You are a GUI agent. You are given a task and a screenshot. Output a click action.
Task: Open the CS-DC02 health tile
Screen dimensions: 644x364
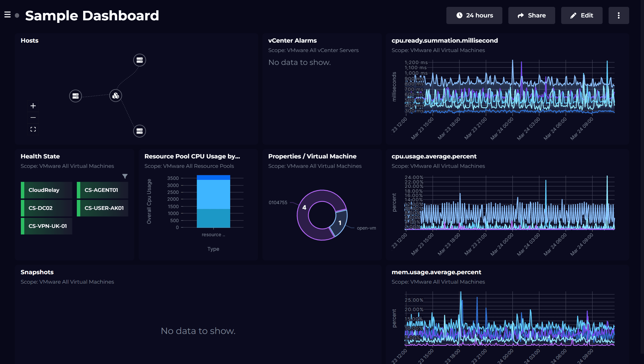(47, 208)
